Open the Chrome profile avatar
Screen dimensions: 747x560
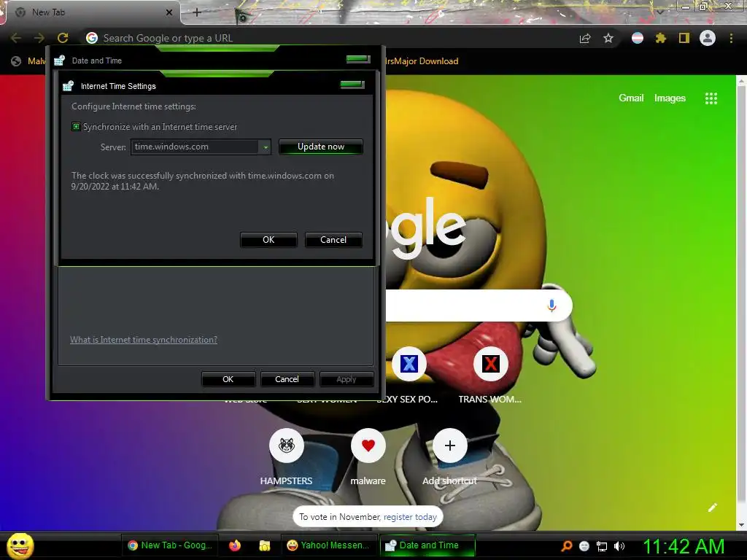(708, 38)
